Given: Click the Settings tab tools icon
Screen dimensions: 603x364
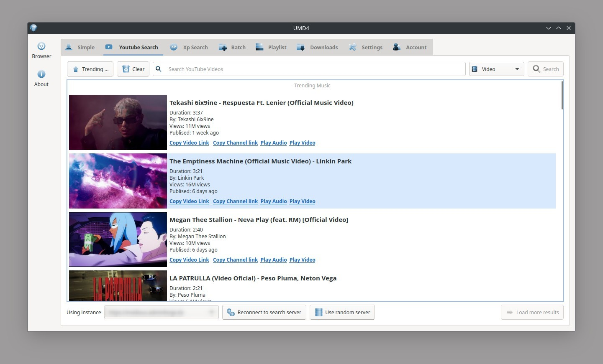Looking at the screenshot, I should coord(353,47).
